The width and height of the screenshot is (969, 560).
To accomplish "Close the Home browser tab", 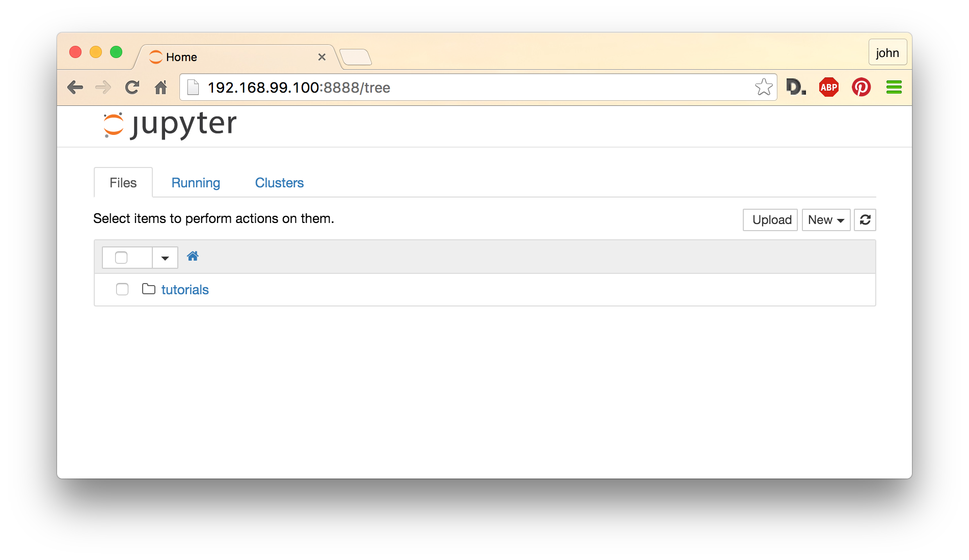I will 322,57.
